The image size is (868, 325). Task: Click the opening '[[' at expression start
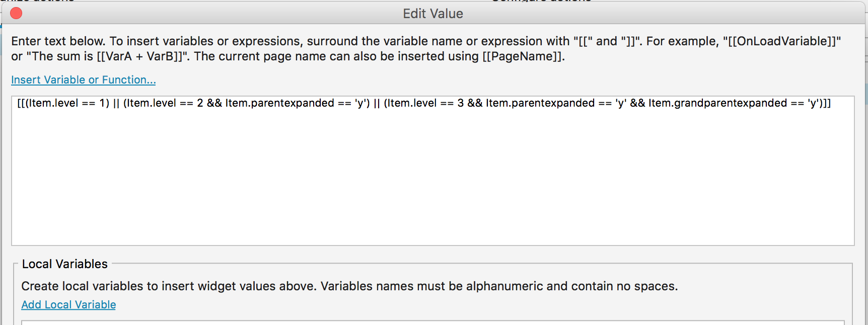point(21,103)
